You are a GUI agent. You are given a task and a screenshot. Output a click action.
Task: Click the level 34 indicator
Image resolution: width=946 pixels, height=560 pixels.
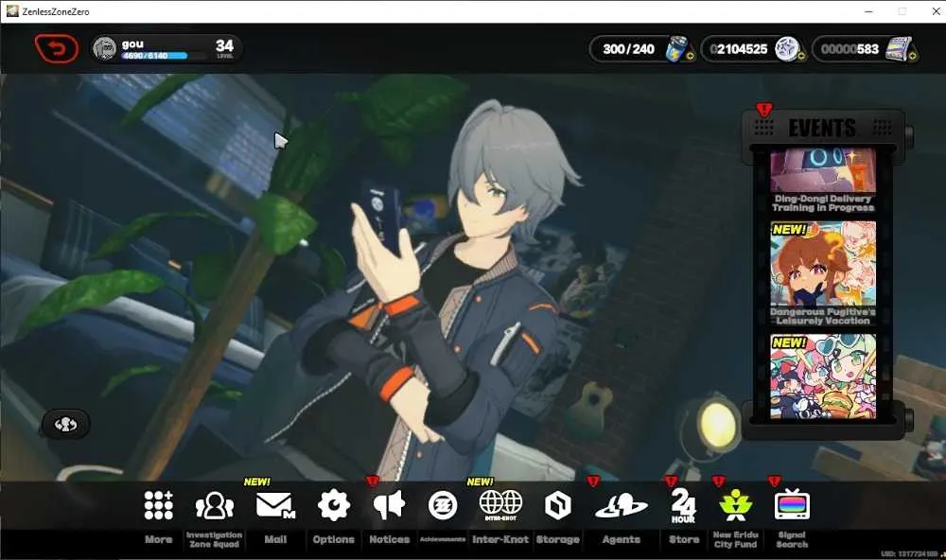pos(224,47)
